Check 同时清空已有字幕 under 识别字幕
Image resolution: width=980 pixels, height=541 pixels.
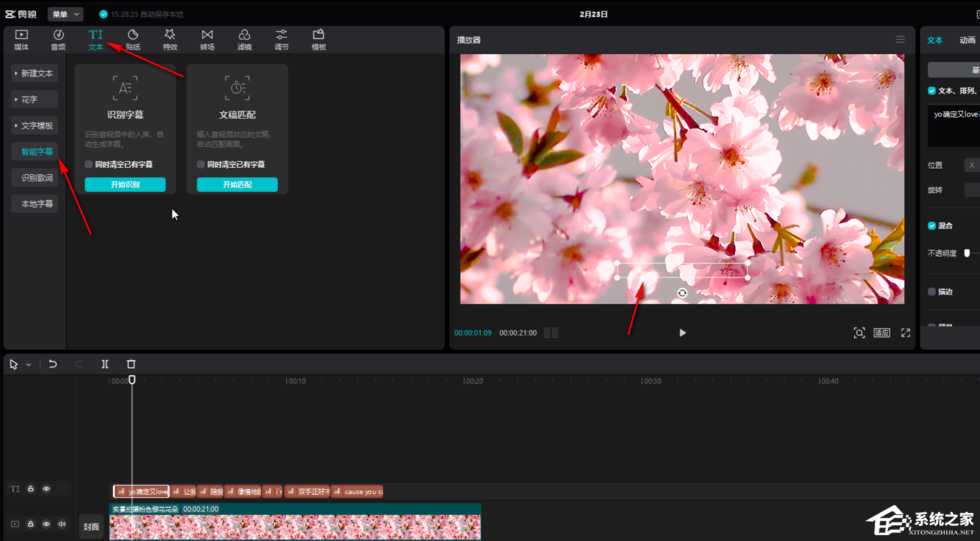click(x=89, y=164)
